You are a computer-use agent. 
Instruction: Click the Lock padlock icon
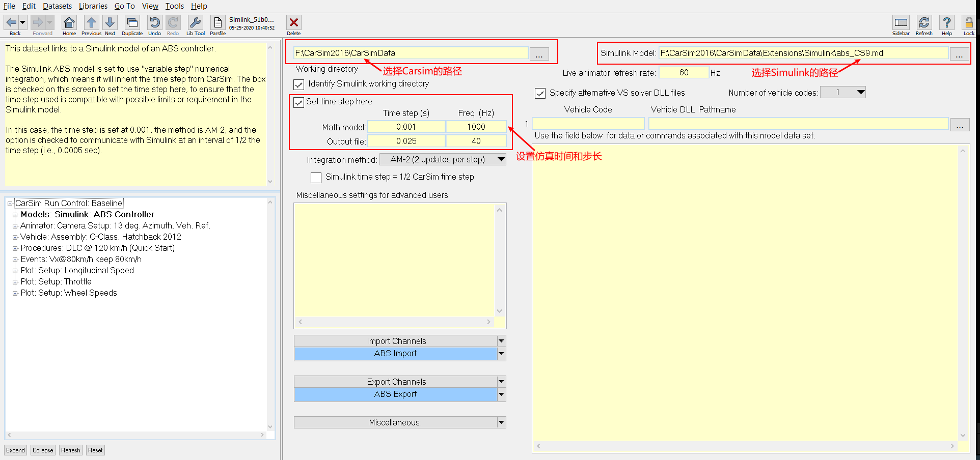click(x=969, y=22)
